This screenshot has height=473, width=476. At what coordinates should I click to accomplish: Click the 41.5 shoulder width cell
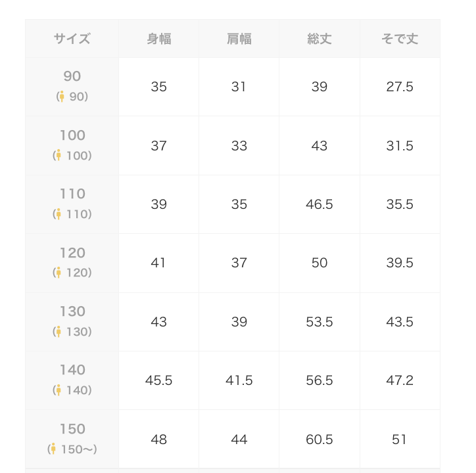pos(239,380)
